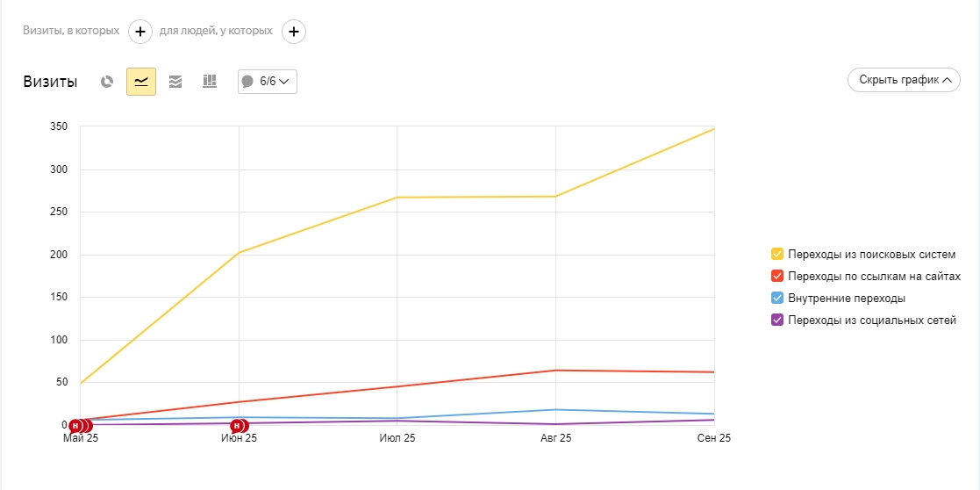Click the "Авг 25" x-axis label
Viewport: 980px width, 490px height.
[555, 437]
